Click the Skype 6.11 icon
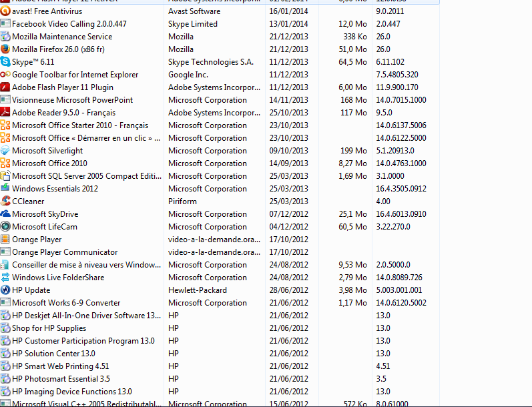Screen dimensions: 532x407 5,62
